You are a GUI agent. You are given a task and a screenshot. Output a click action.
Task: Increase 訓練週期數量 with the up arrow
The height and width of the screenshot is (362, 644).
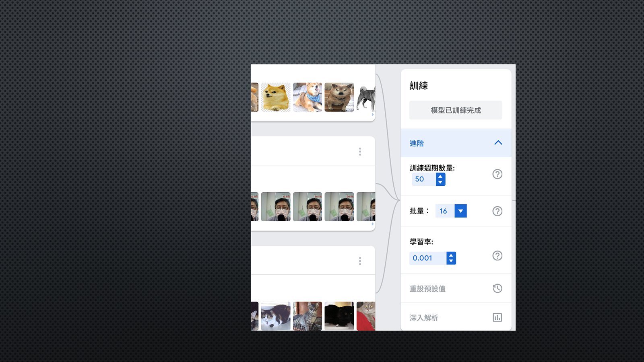pos(440,177)
